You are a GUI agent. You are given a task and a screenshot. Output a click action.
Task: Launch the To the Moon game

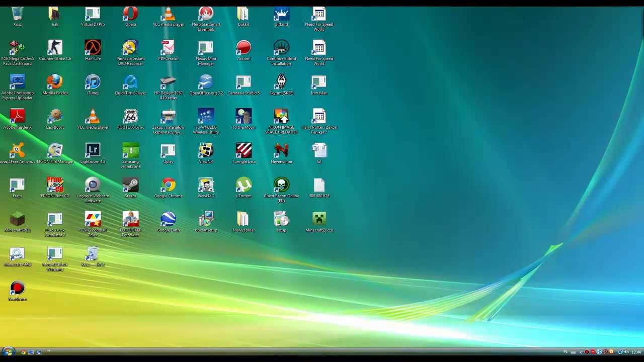tap(244, 119)
